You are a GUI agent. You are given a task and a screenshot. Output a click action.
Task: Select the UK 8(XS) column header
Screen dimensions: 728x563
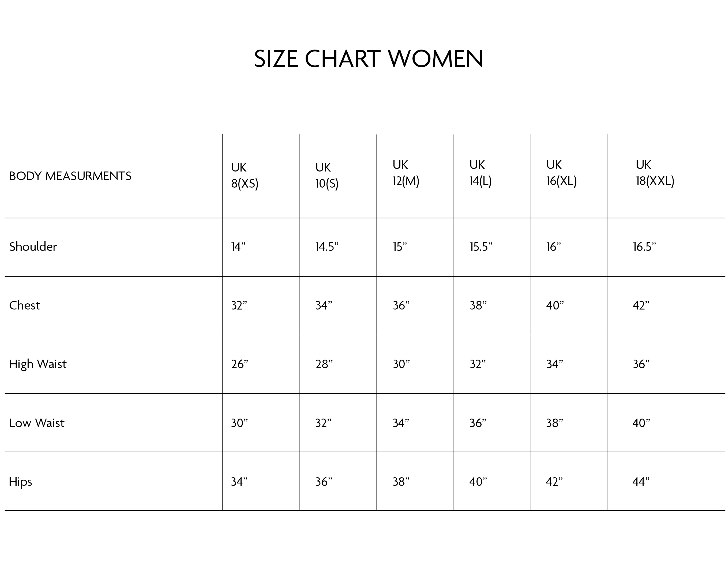245,176
